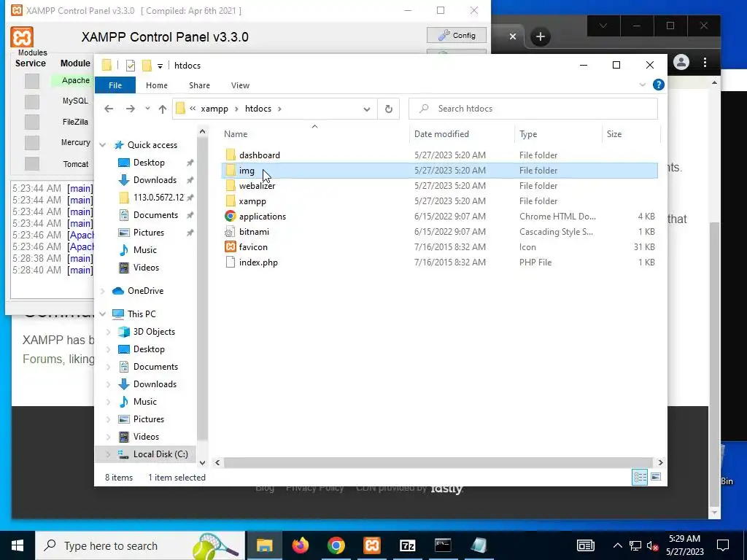Viewport: 747px width, 560px height.
Task: Open the system clock and date
Action: [684, 545]
